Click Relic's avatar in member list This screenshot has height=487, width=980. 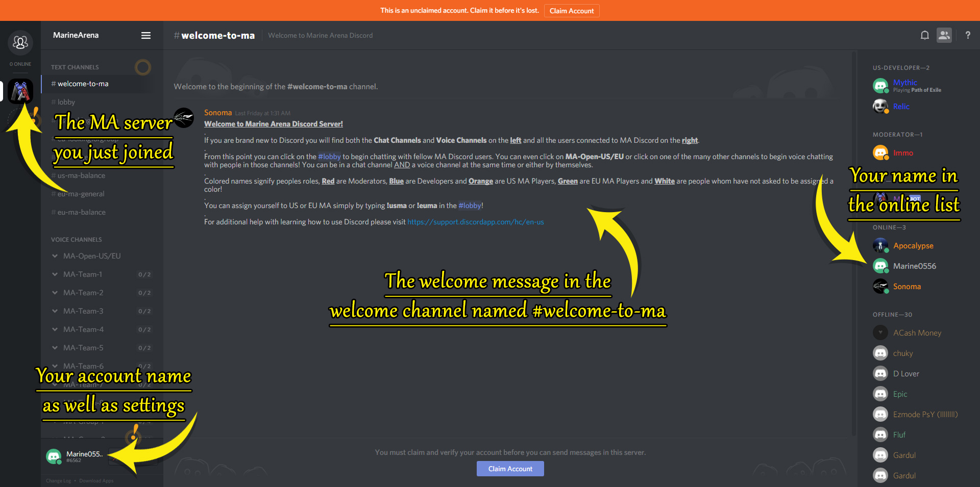click(x=880, y=106)
